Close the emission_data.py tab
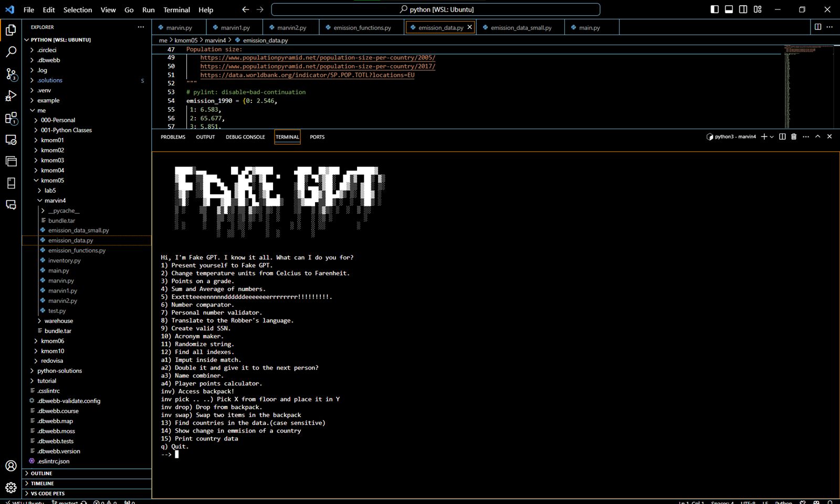Screen dimensions: 840x504 (x=469, y=27)
